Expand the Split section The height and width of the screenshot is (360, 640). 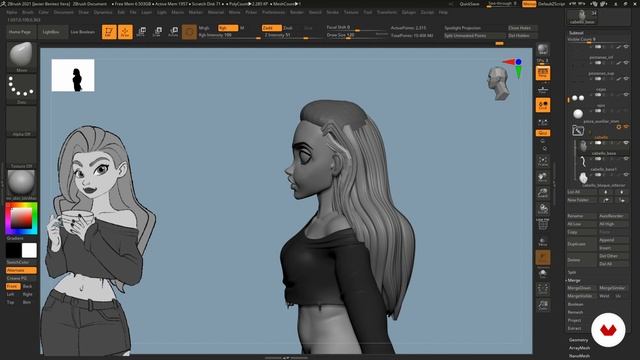tap(572, 272)
